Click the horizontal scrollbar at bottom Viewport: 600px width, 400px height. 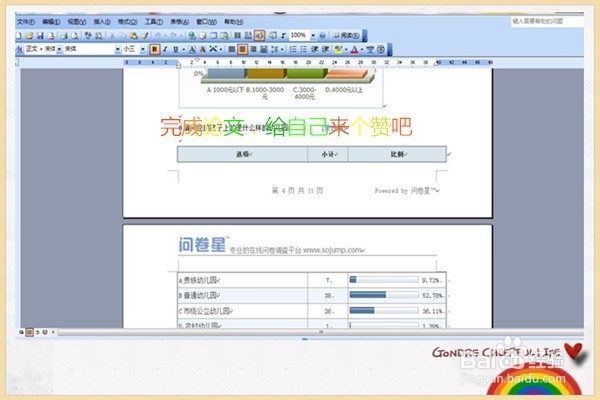321,332
